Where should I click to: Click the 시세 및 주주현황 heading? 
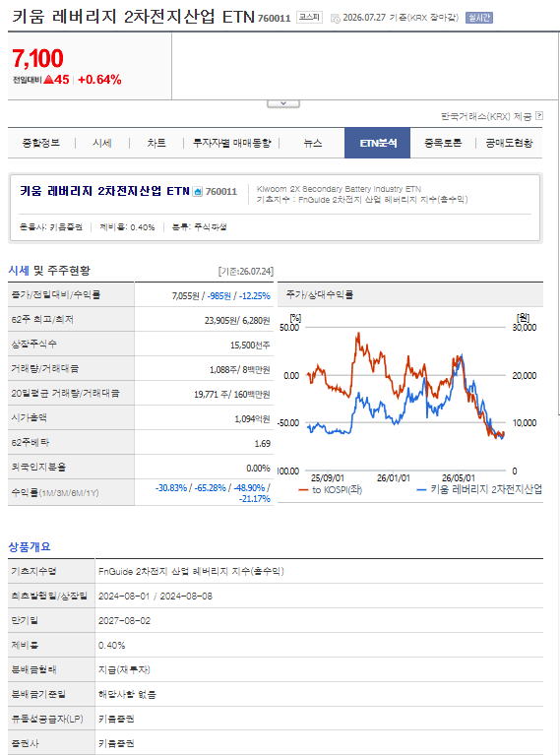49,271
